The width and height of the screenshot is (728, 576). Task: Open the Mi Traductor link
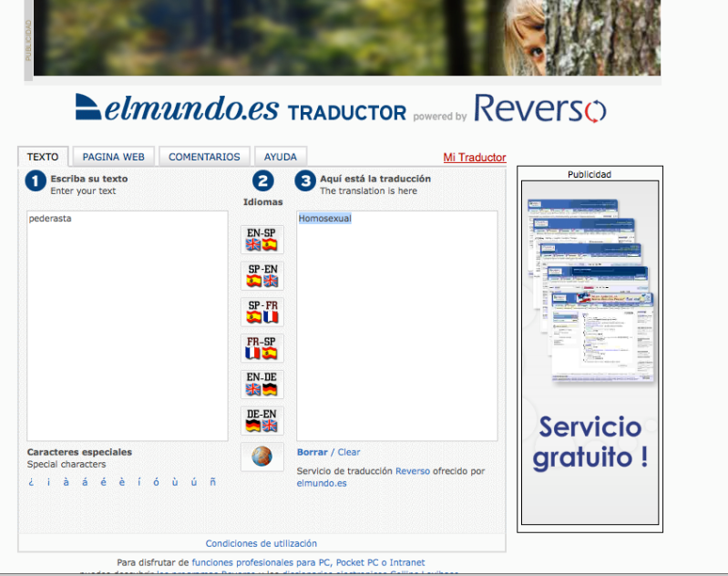click(474, 158)
